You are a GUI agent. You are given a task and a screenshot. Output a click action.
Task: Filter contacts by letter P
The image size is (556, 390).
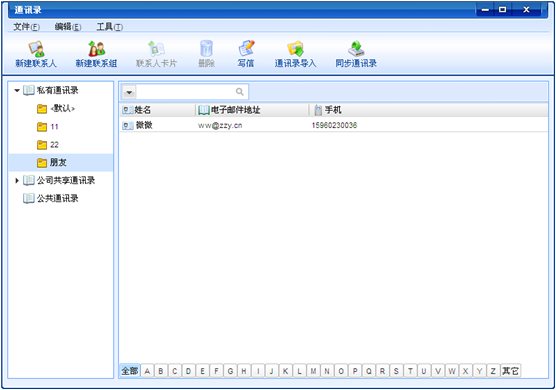[x=355, y=371]
